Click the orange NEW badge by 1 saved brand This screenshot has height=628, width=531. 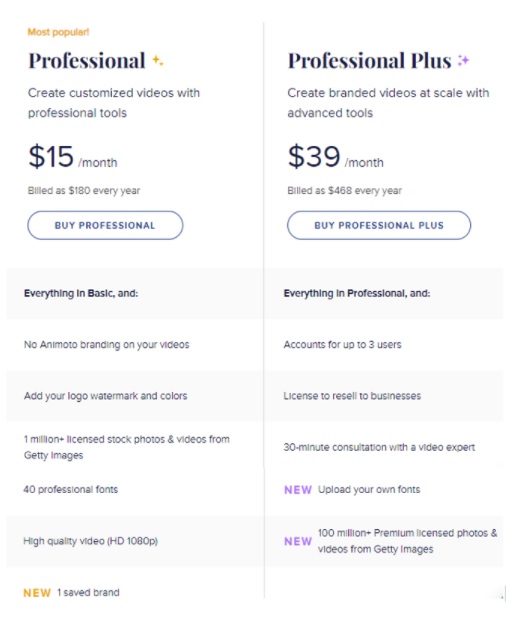coord(37,593)
